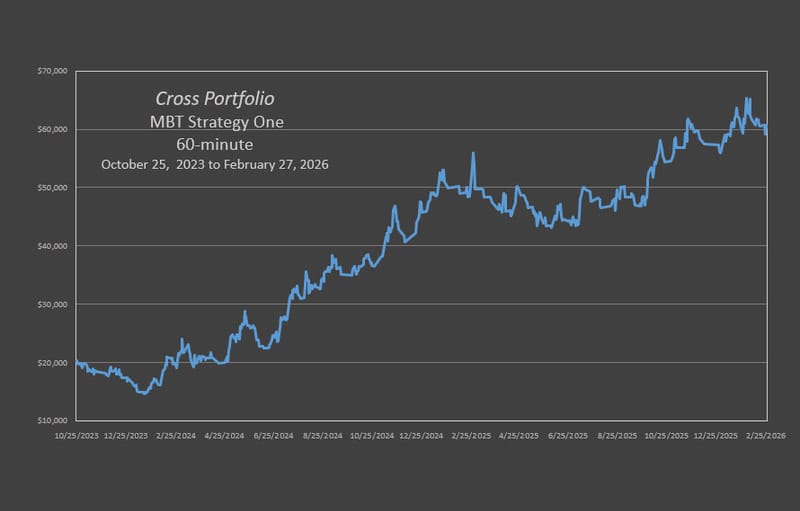Click the $40,000 y-axis label
The height and width of the screenshot is (511, 800).
[51, 246]
